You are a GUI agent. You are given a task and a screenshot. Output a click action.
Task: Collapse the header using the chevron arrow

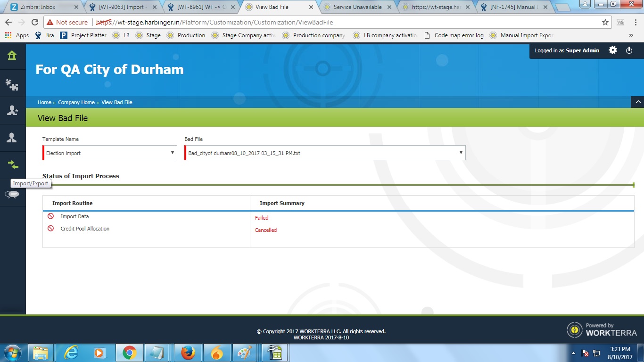[637, 102]
